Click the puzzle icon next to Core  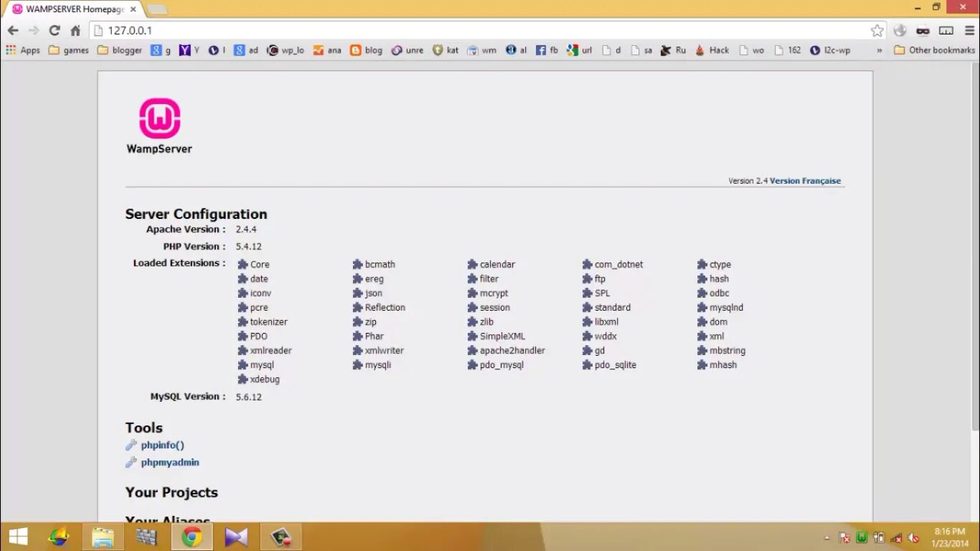[x=243, y=264]
